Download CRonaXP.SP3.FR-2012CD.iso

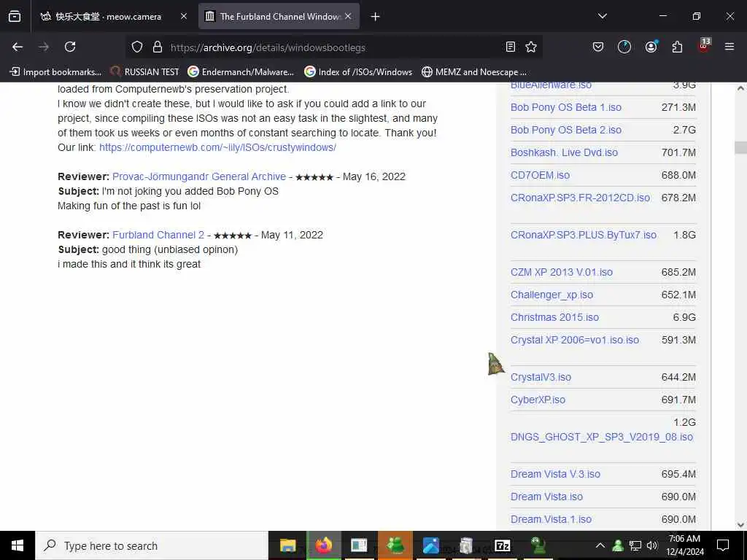(580, 198)
